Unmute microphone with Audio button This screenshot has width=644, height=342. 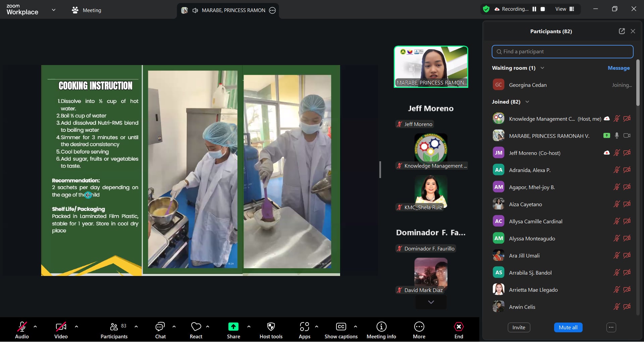22,327
